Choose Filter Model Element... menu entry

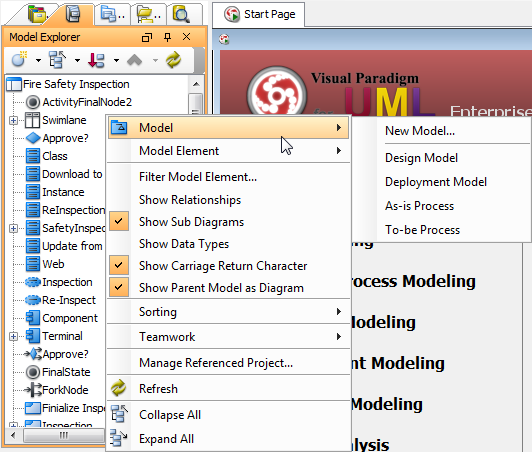pyautogui.click(x=228, y=177)
